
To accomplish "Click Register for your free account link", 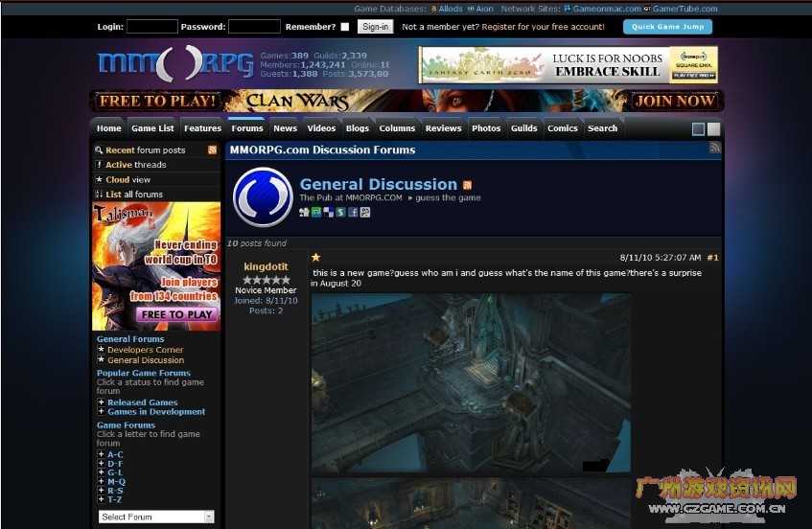I will [x=543, y=27].
